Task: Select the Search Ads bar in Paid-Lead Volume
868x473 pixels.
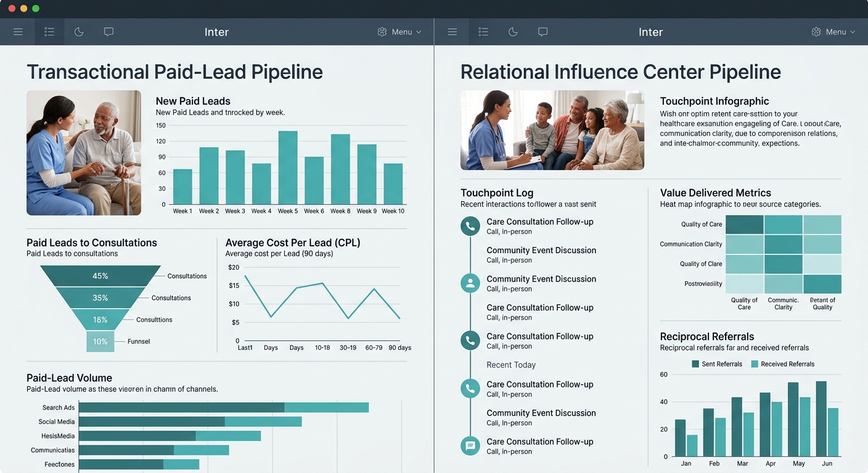Action: click(x=224, y=407)
